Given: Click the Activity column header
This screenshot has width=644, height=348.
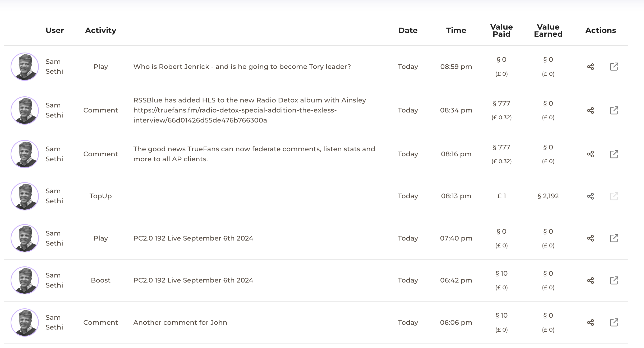Looking at the screenshot, I should coord(101,31).
